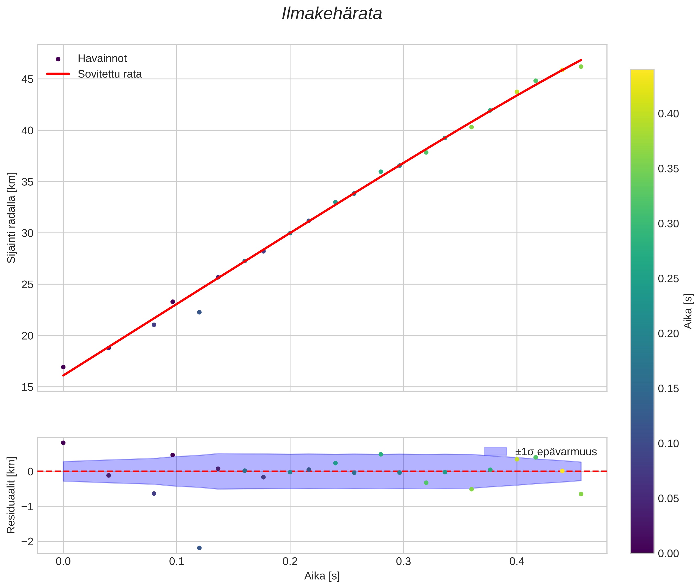
Task: Click the observation below the line at 0.12 s
Action: click(x=199, y=312)
